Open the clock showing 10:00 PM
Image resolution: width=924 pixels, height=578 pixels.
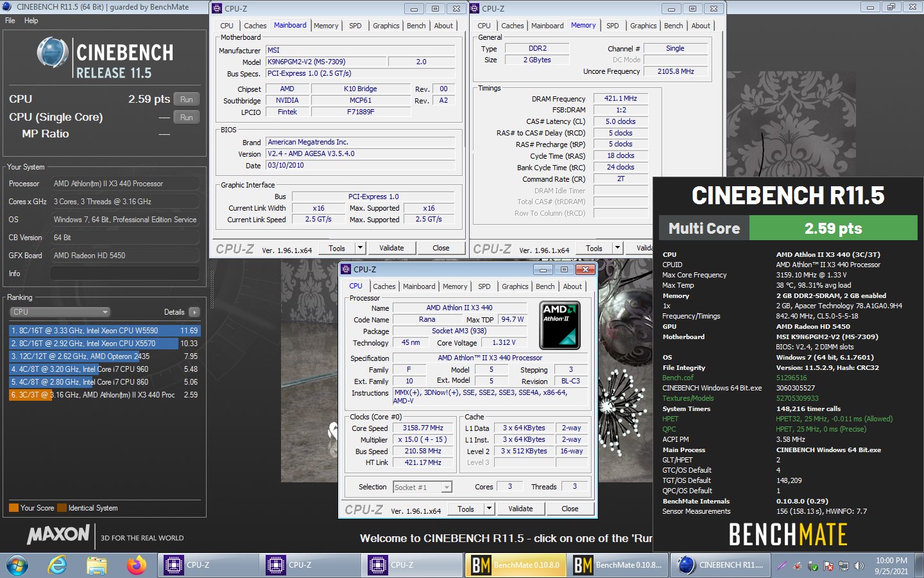(x=891, y=565)
